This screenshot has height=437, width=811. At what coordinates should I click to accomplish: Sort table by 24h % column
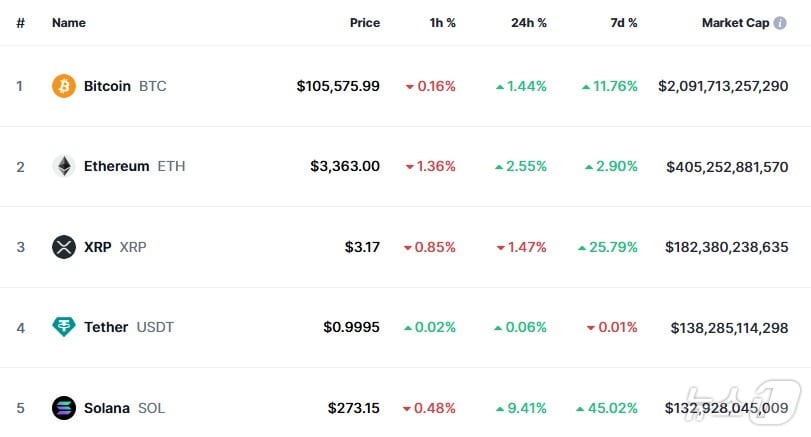point(528,23)
